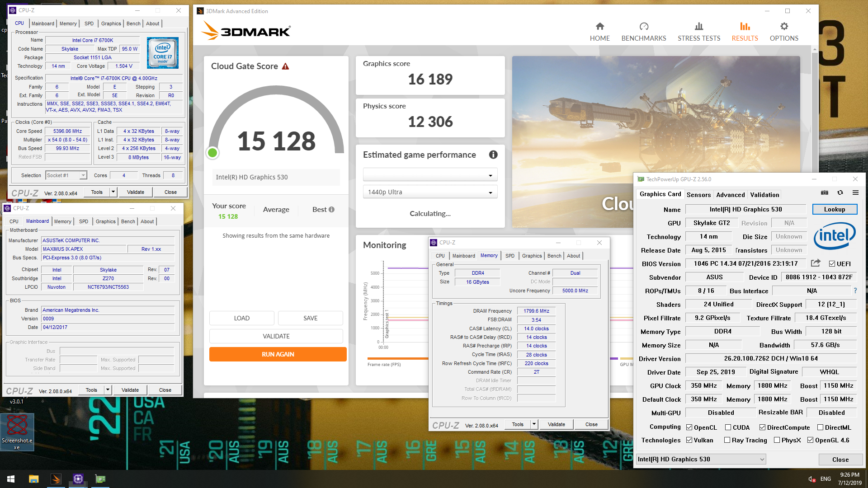The height and width of the screenshot is (488, 868).
Task: Close the GPU-Z window with Close button
Action: 840,460
